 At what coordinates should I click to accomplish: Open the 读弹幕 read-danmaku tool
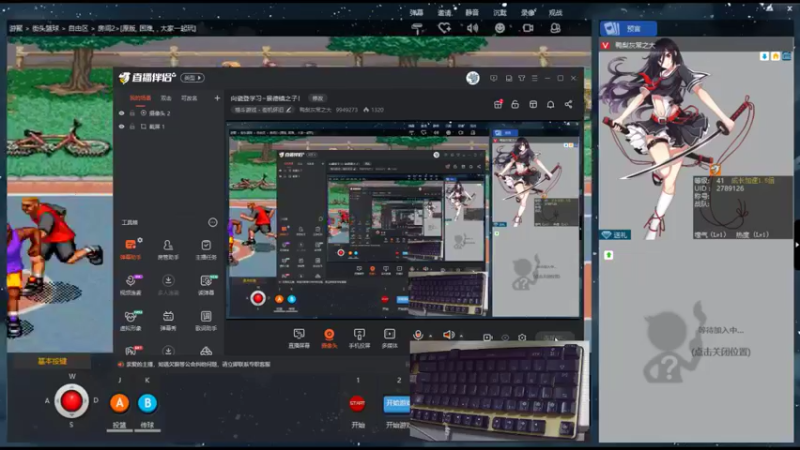coord(206,284)
